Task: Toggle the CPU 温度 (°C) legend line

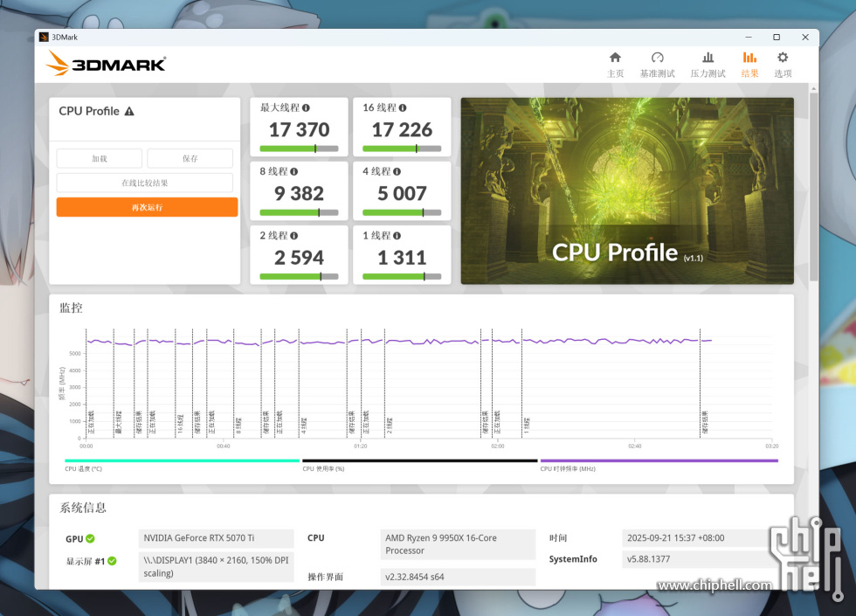Action: coord(182,461)
